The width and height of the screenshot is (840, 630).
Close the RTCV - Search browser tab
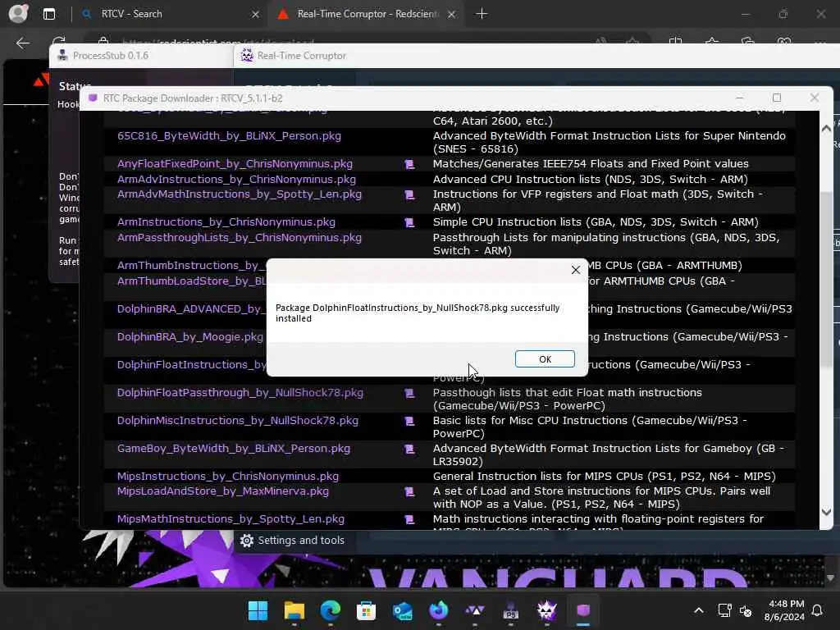pos(256,14)
